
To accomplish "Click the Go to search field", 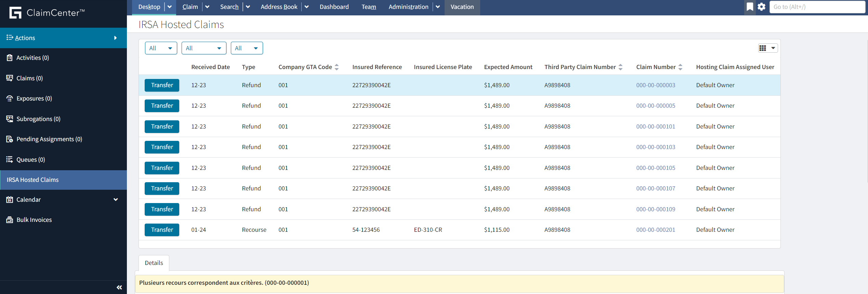I will (x=817, y=7).
